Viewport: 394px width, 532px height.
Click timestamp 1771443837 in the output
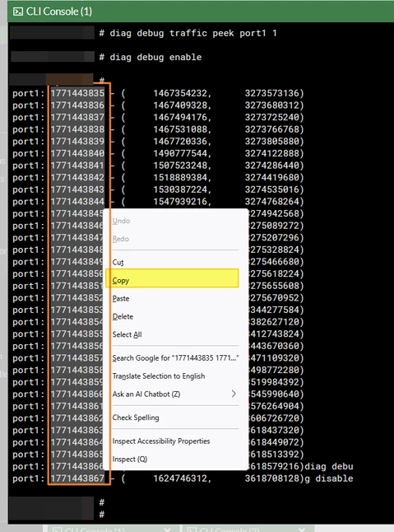click(x=77, y=117)
